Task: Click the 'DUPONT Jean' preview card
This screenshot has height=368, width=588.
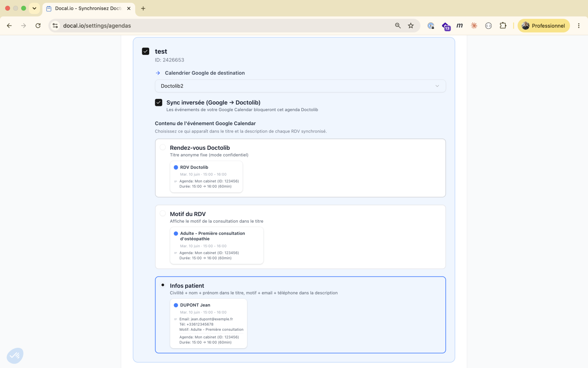Action: 208,323
